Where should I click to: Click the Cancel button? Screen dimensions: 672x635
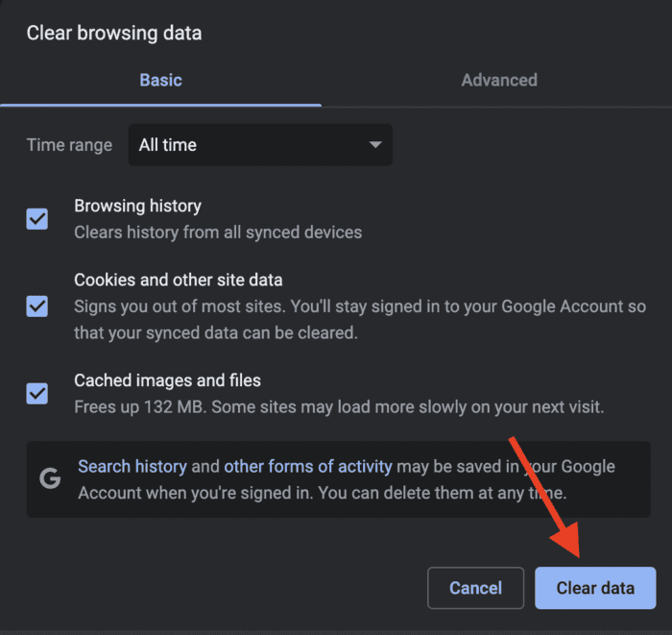click(476, 588)
